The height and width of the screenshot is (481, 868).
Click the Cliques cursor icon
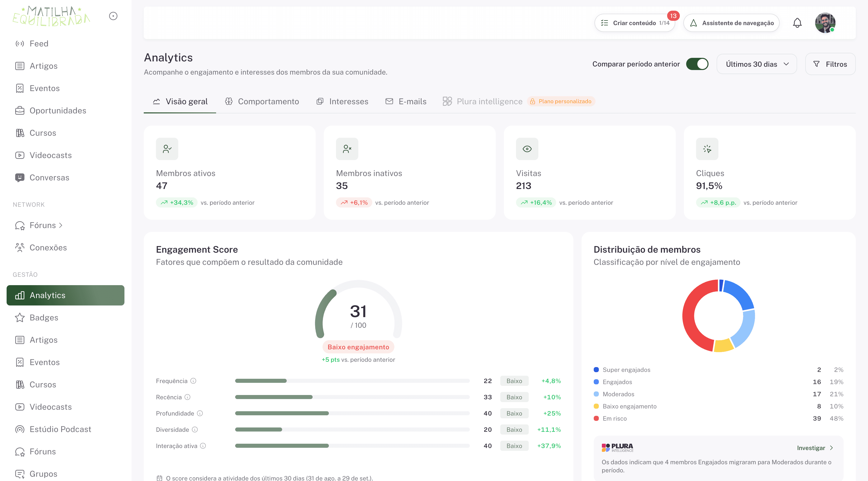coord(707,149)
